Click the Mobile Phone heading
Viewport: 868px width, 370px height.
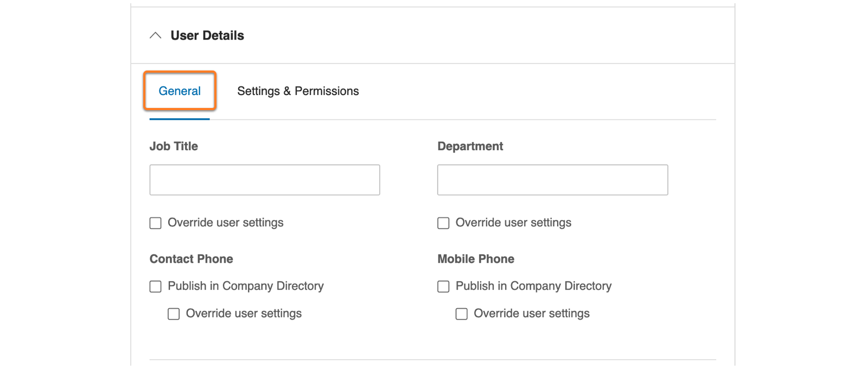click(x=476, y=259)
